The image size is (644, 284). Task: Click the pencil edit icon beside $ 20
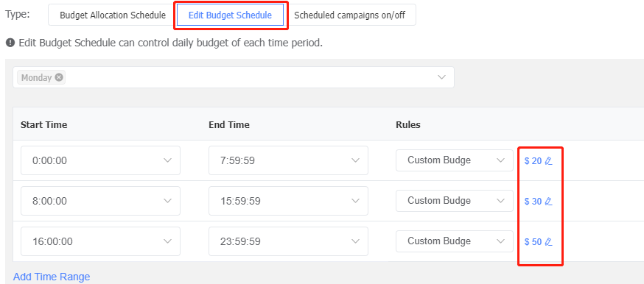pos(548,161)
